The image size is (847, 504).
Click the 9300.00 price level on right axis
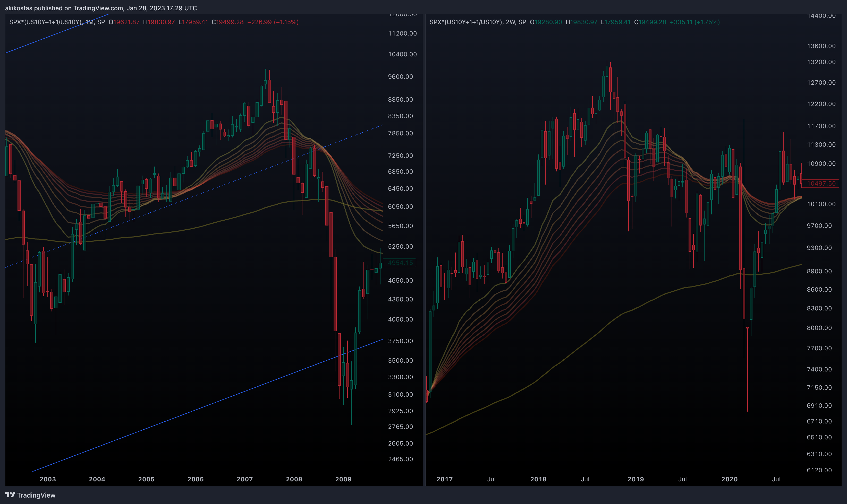[x=819, y=248]
